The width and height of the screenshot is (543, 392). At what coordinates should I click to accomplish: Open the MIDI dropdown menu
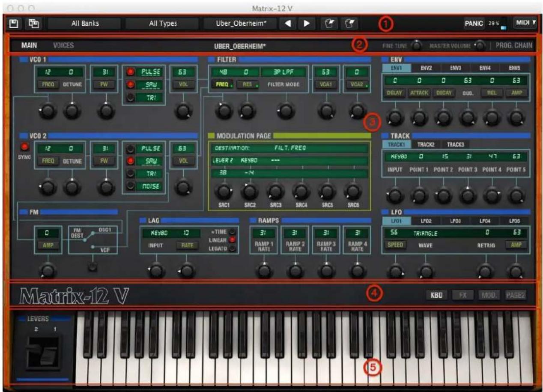525,23
